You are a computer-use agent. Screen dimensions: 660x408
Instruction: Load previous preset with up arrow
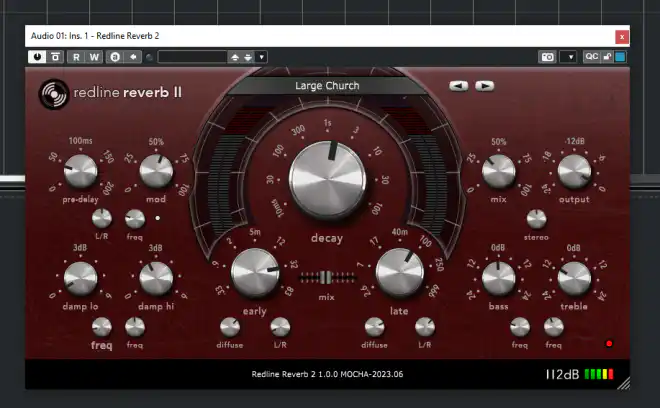[235, 57]
